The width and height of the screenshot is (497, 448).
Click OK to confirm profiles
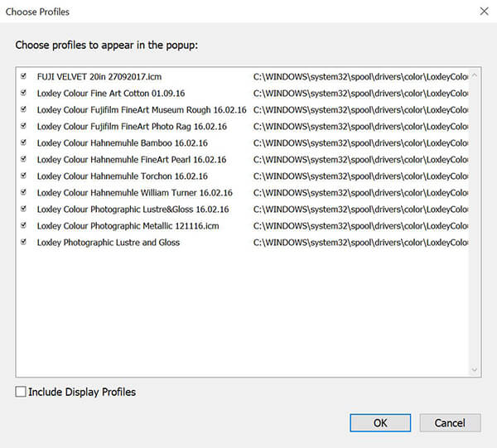click(x=380, y=422)
